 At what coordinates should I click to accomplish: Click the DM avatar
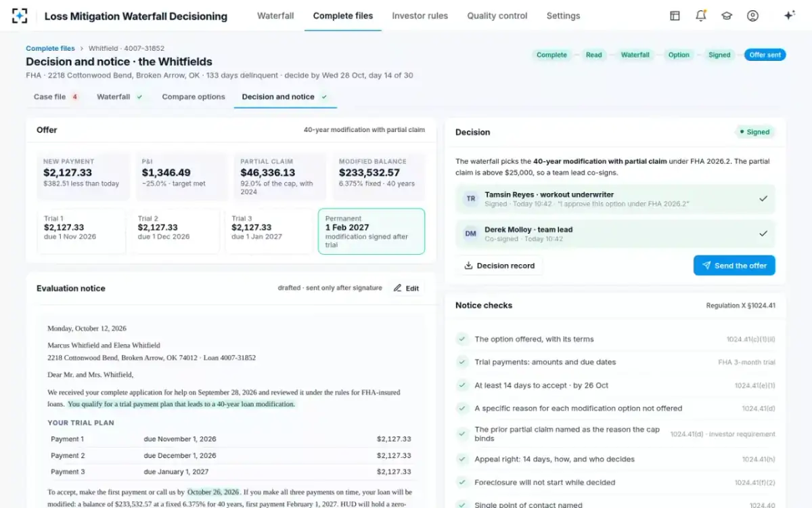coord(470,234)
